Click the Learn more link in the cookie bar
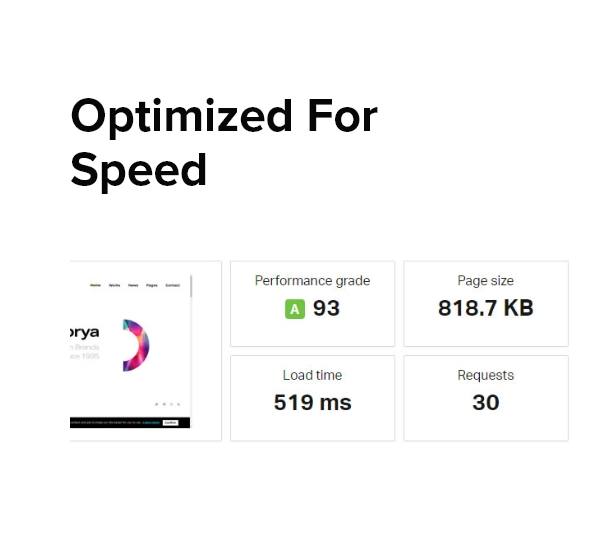 151,422
